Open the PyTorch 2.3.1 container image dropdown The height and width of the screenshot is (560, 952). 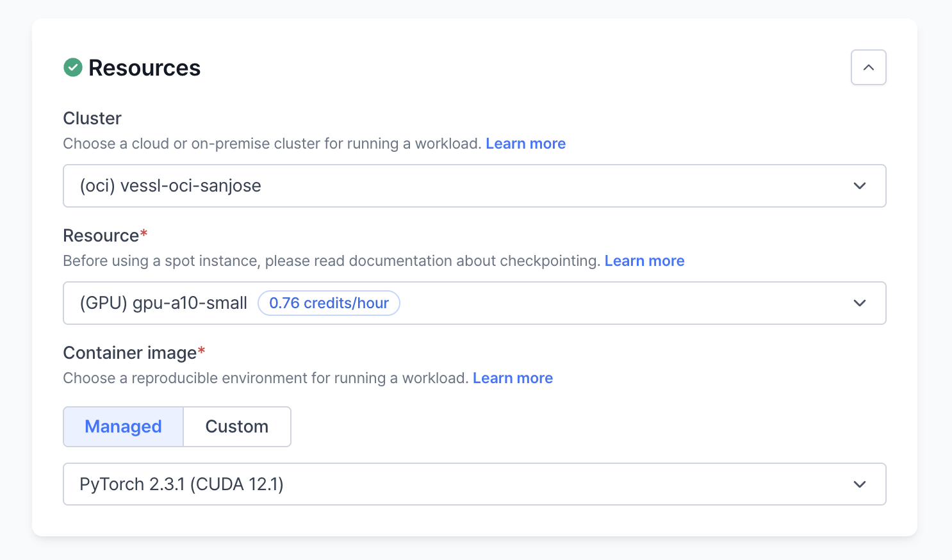[448, 484]
